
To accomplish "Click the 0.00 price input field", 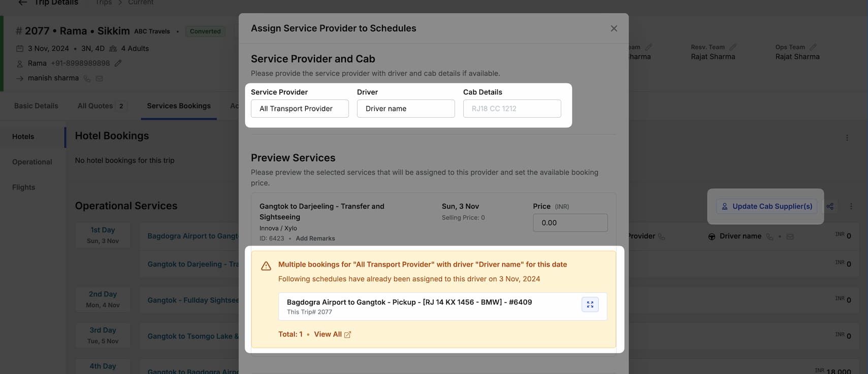I will (570, 222).
